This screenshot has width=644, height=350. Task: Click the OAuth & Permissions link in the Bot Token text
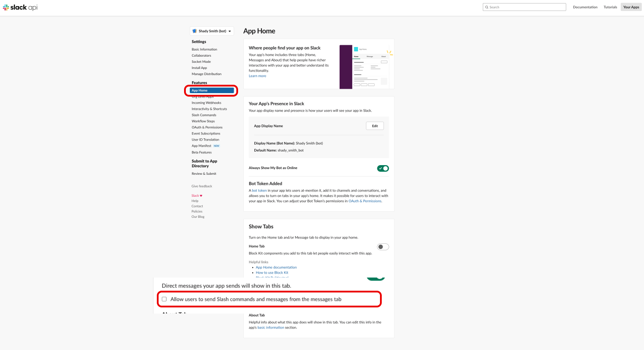[x=365, y=201]
